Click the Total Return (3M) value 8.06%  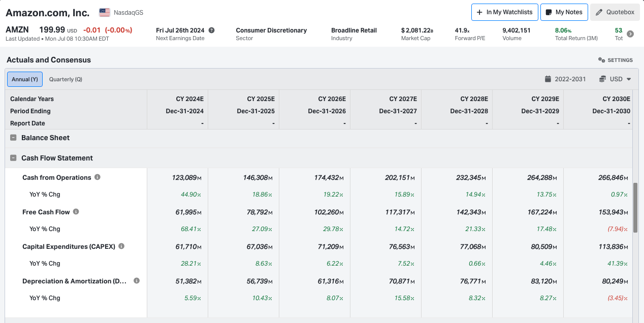563,30
